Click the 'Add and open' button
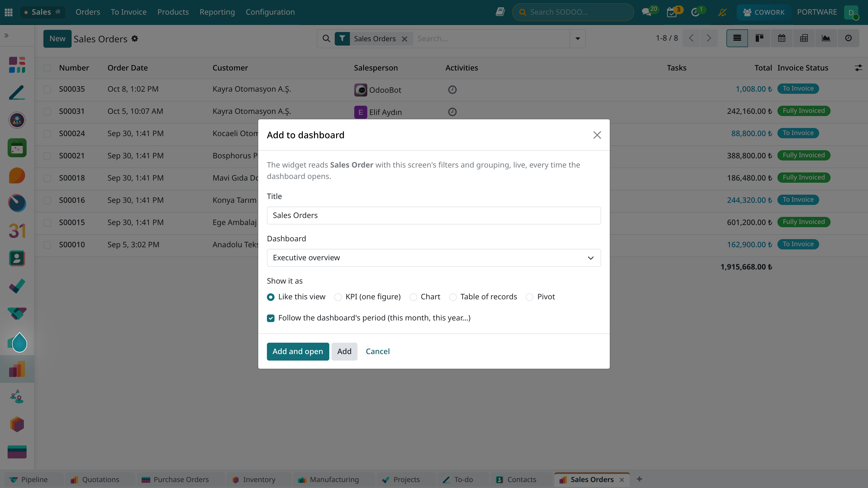This screenshot has width=868, height=488. (298, 352)
